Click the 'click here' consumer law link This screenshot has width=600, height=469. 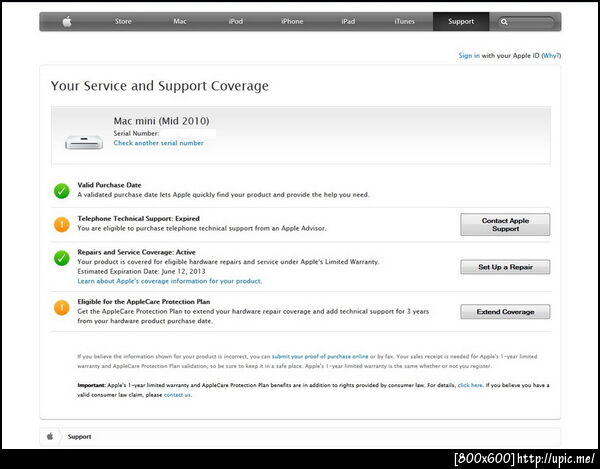(470, 385)
